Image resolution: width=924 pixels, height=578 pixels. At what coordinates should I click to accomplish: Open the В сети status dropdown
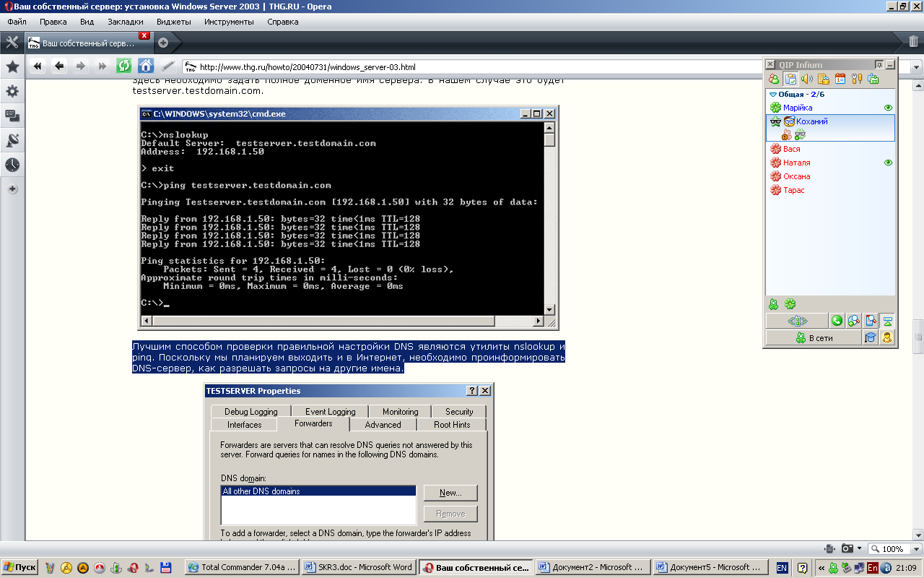point(814,337)
